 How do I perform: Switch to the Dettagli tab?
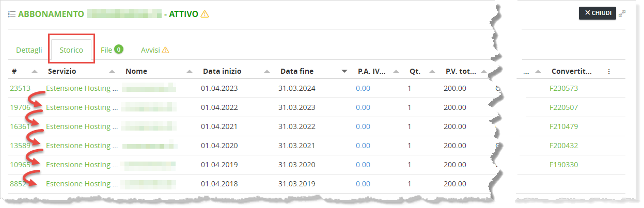29,50
